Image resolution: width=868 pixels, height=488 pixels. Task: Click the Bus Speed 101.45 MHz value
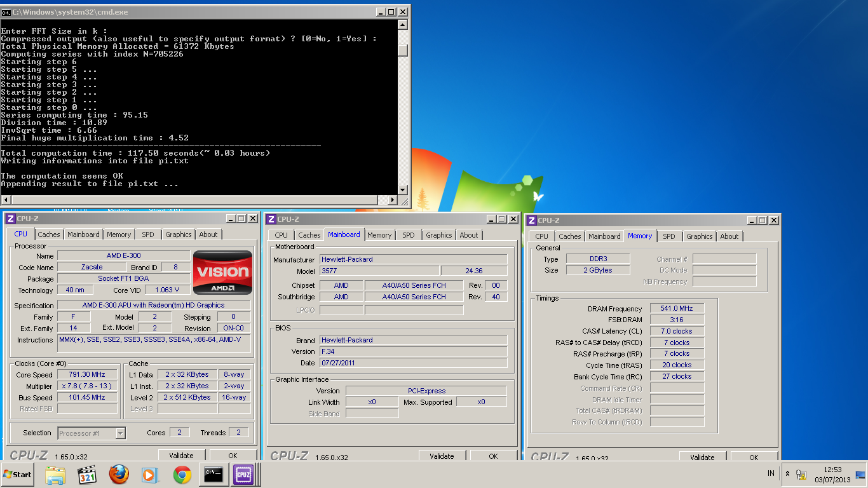(x=87, y=398)
